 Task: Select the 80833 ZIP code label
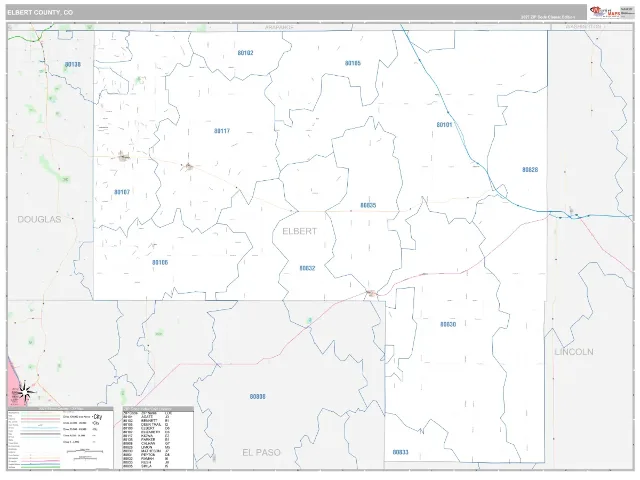point(400,452)
